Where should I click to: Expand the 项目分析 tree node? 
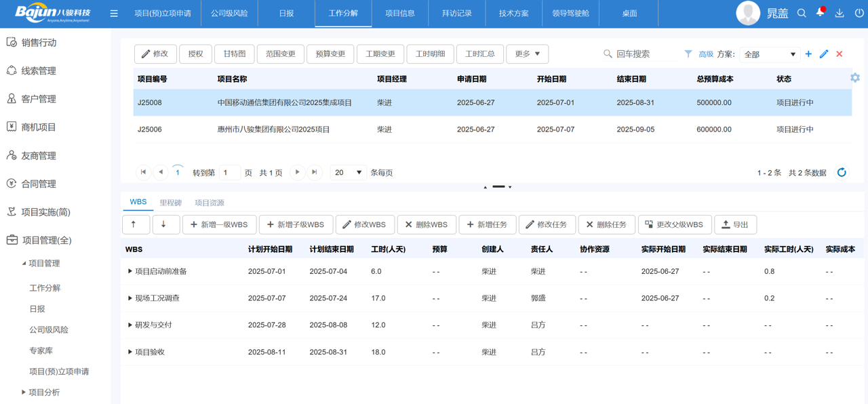(x=24, y=392)
